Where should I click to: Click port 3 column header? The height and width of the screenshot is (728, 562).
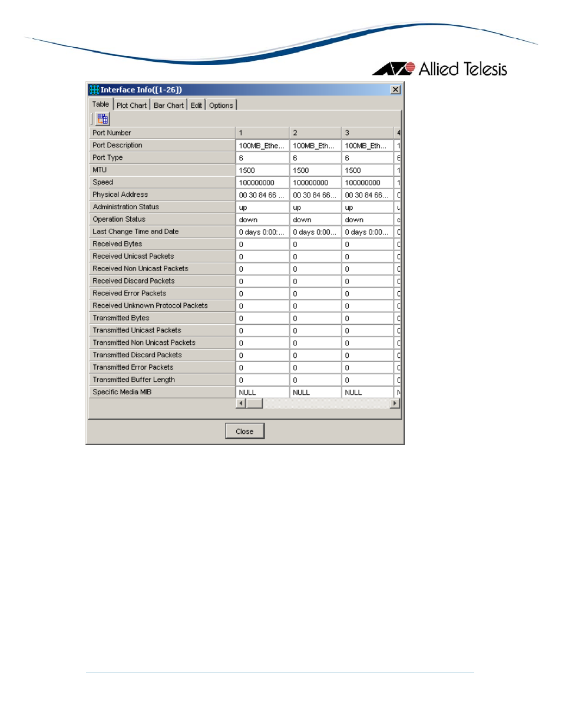click(x=367, y=133)
